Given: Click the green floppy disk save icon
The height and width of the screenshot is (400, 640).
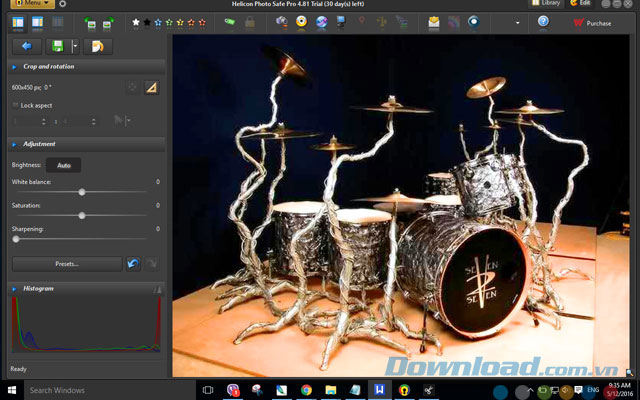Looking at the screenshot, I should [58, 46].
